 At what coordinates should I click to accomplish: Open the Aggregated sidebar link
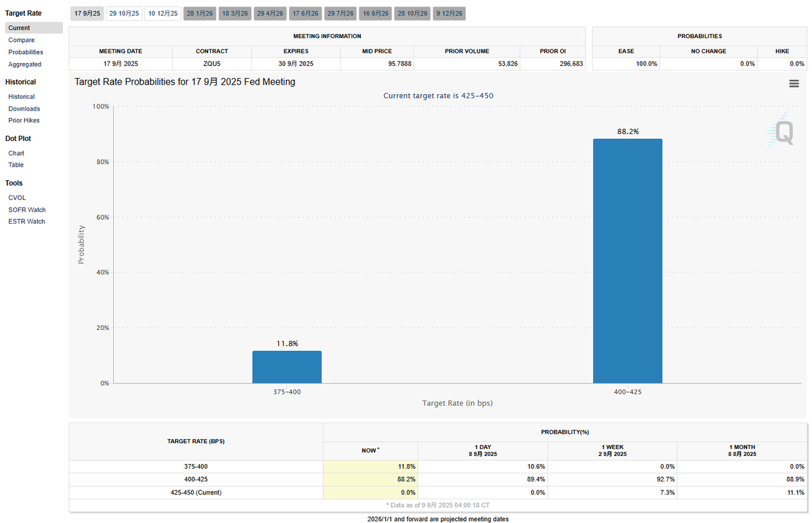24,64
